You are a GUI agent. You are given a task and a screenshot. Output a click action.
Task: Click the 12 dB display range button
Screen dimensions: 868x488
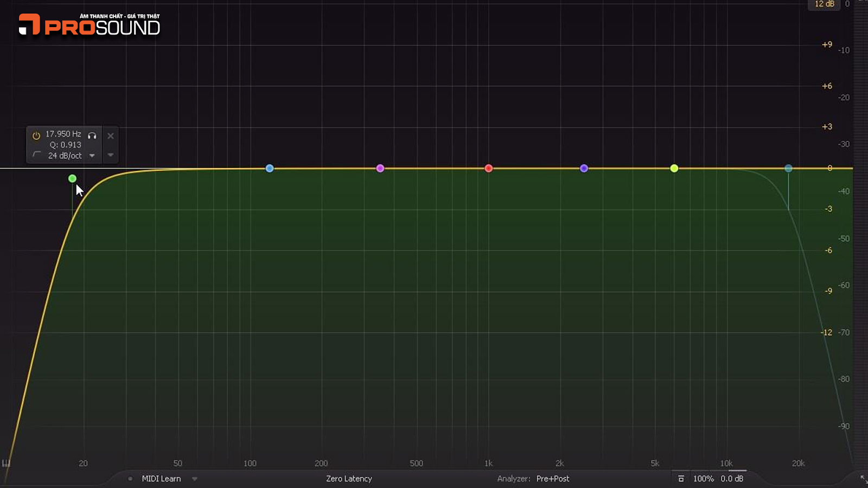point(824,4)
